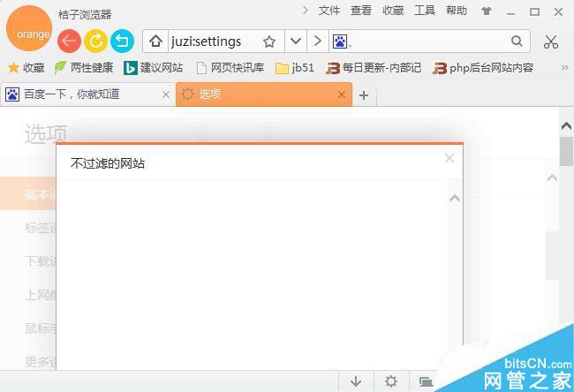Go back with the red arrow button
Image resolution: width=574 pixels, height=392 pixels.
[x=69, y=41]
